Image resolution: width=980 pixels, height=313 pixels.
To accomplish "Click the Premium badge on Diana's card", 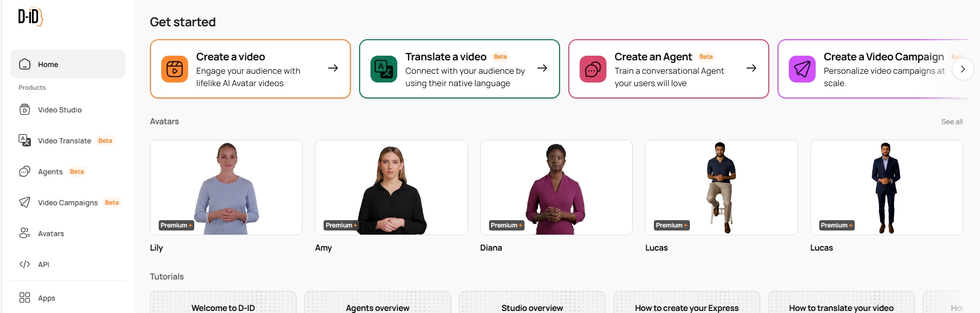I will (x=506, y=225).
